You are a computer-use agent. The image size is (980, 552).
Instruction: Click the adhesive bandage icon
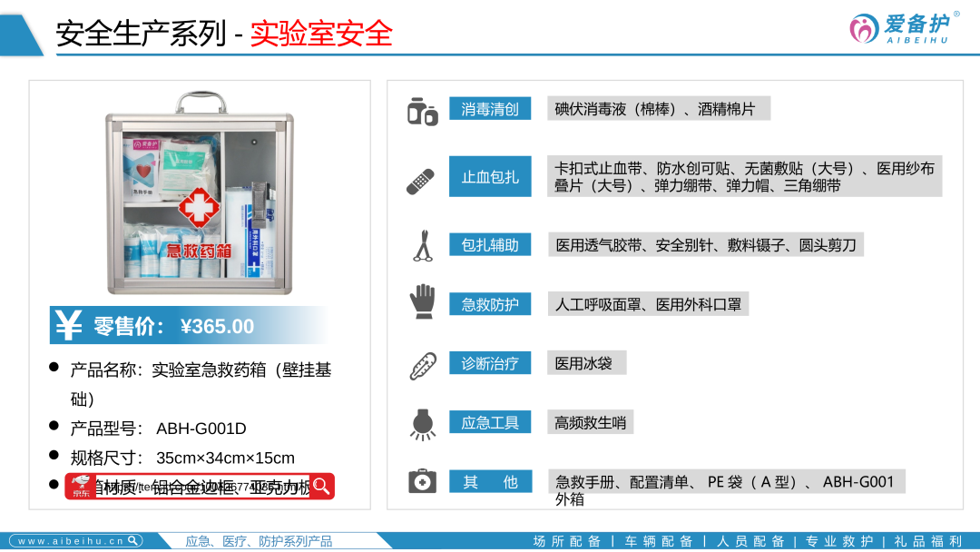[x=421, y=181]
